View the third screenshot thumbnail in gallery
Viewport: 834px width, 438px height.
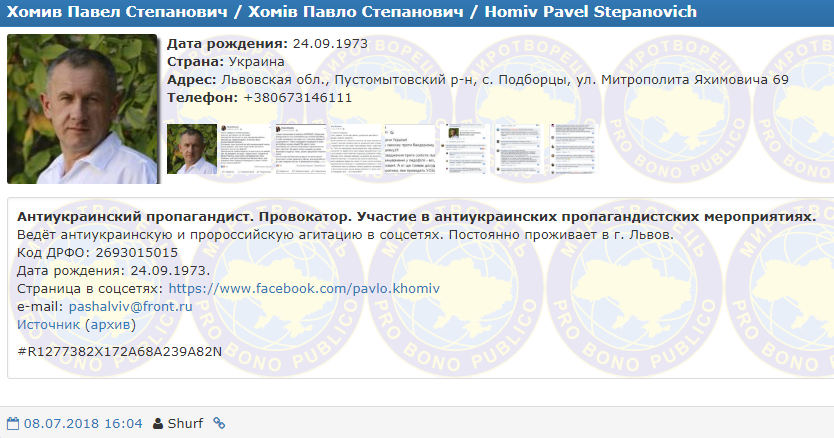(x=299, y=149)
